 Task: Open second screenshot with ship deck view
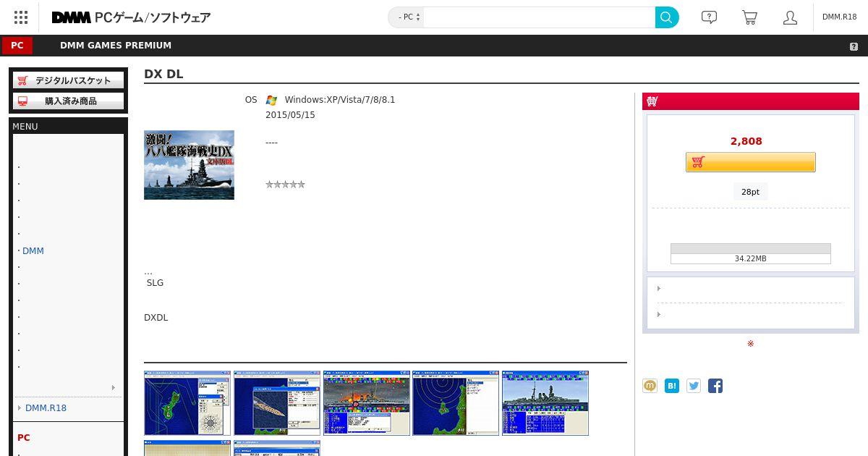[x=277, y=403]
